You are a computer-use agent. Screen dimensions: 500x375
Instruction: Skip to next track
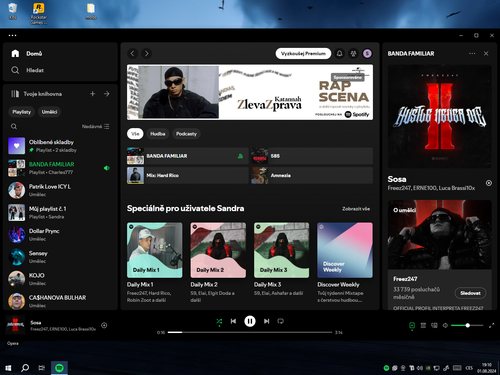(266, 321)
